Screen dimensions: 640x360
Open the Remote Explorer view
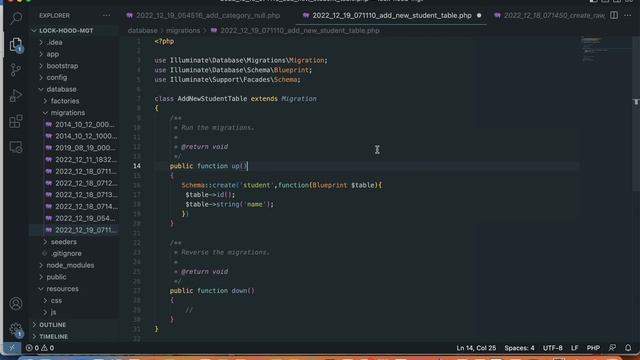tap(16, 147)
